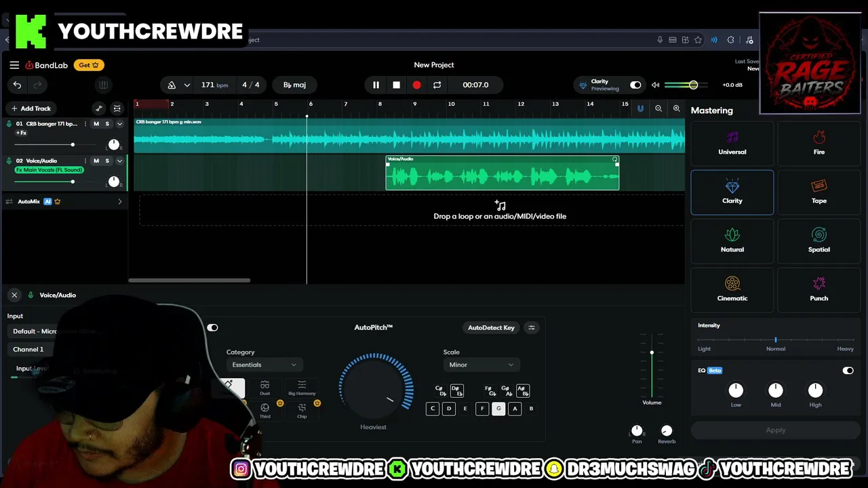Viewport: 868px width, 488px height.
Task: Open the BandLab hamburger menu
Action: click(x=14, y=65)
